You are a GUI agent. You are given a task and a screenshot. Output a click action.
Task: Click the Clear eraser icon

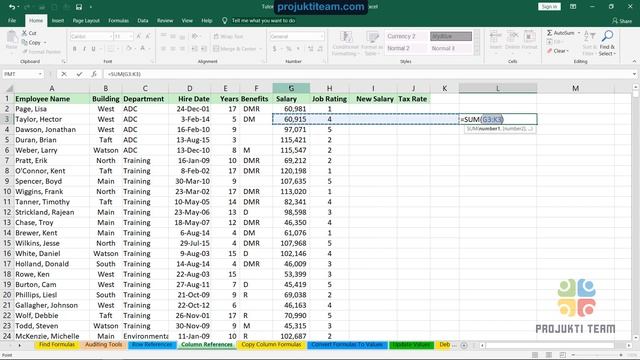pyautogui.click(x=550, y=51)
